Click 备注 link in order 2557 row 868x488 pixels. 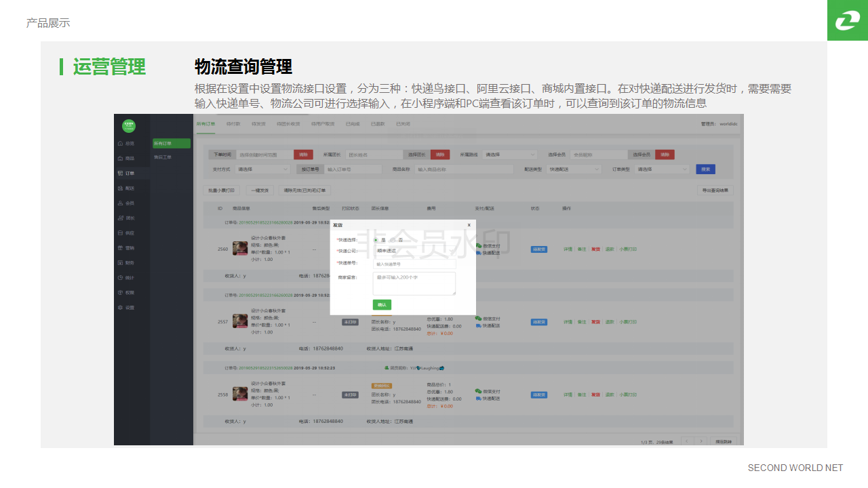click(x=582, y=322)
